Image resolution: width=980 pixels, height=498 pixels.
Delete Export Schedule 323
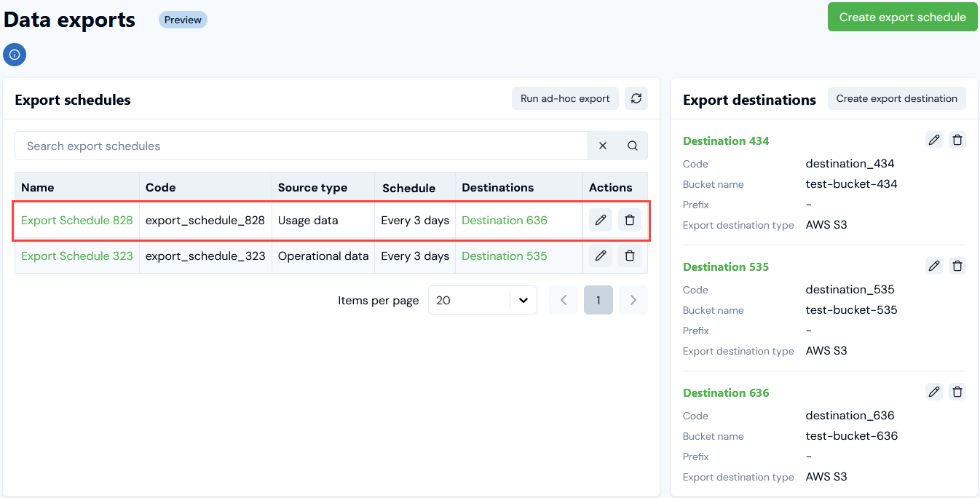tap(630, 256)
